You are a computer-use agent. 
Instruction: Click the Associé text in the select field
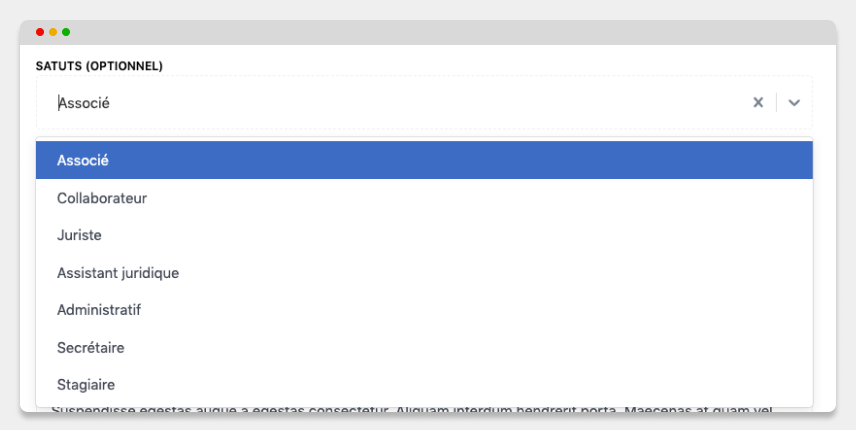84,103
